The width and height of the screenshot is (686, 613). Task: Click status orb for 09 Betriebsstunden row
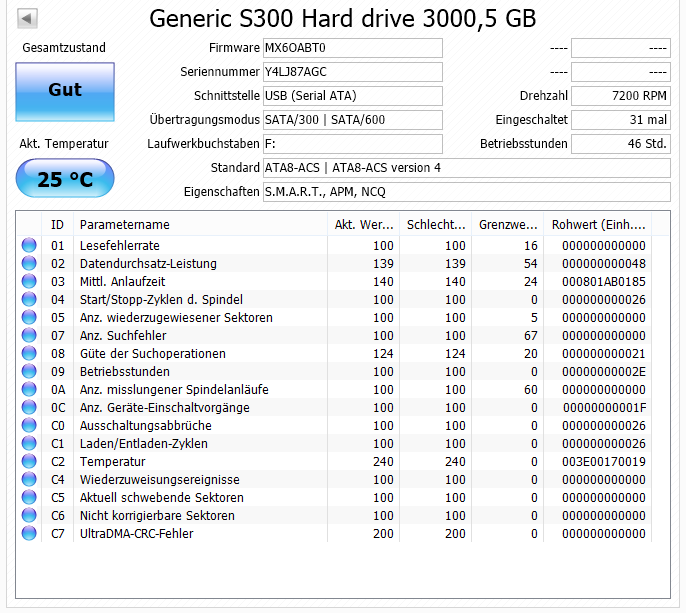pos(29,371)
